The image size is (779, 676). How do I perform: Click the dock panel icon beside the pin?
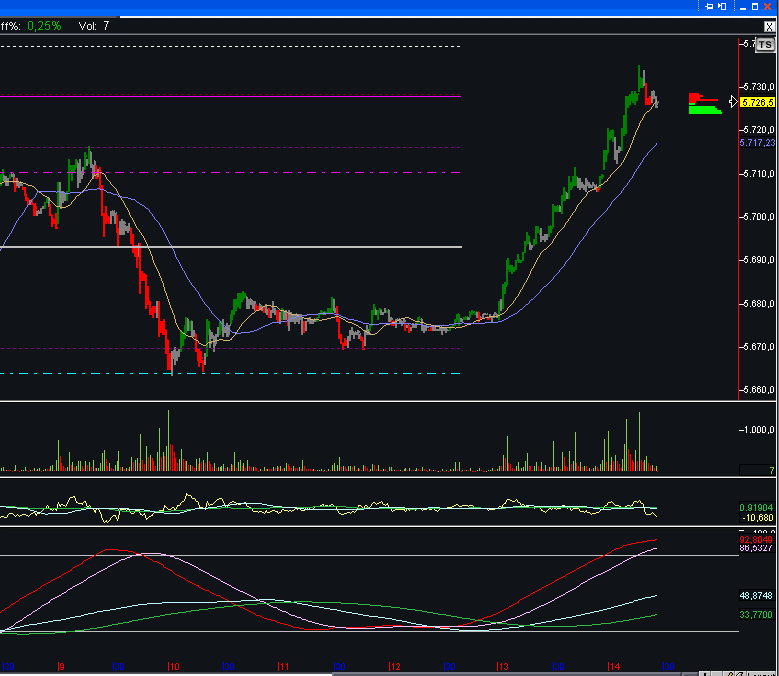[722, 6]
